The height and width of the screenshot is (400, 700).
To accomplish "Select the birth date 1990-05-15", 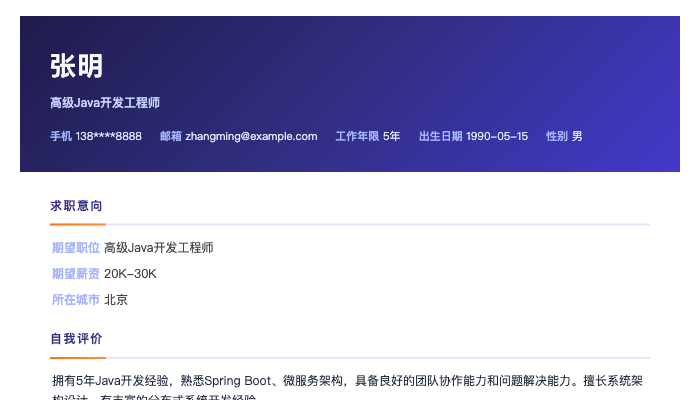I will [x=497, y=136].
